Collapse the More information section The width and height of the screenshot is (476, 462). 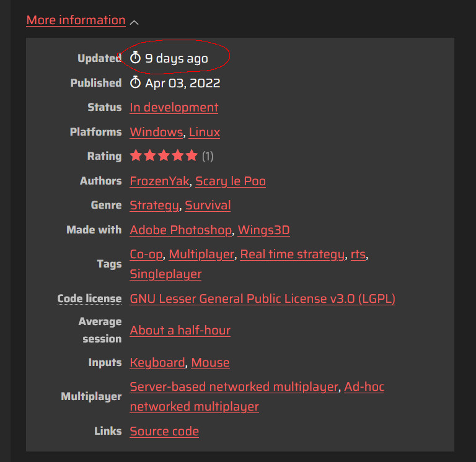click(76, 20)
